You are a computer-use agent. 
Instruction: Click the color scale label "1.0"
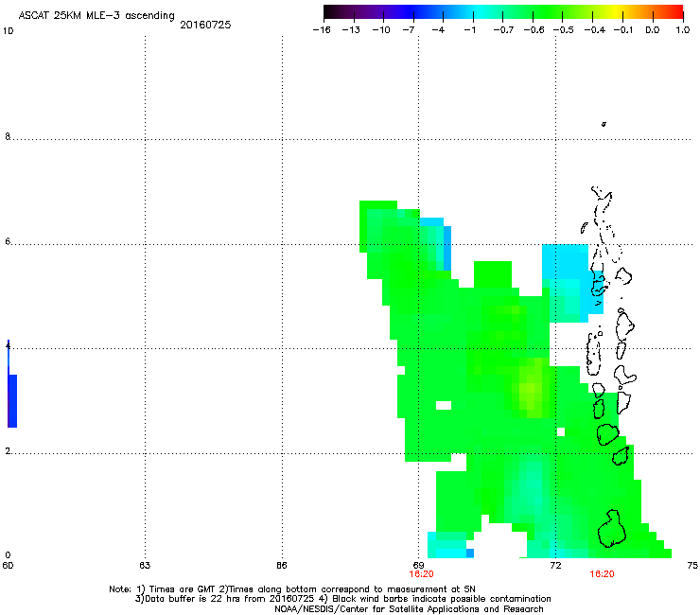tap(683, 30)
